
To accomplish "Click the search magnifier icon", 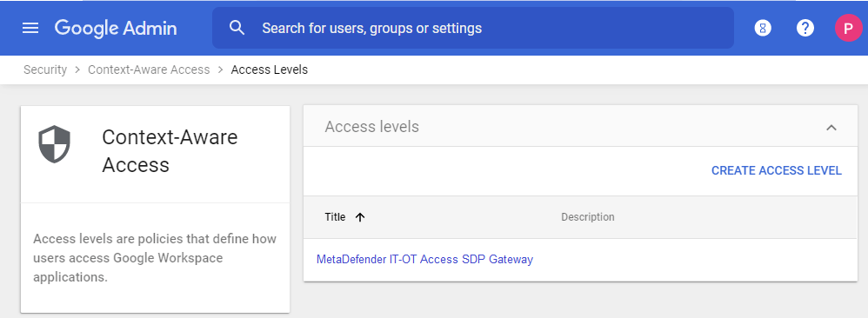I will (x=237, y=28).
